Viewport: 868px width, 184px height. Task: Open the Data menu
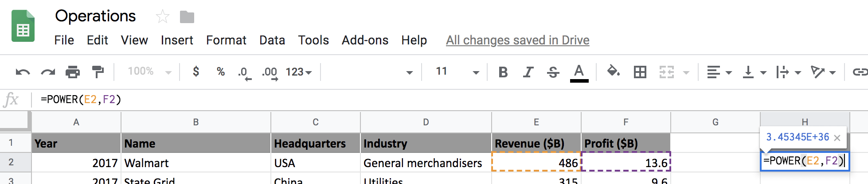pyautogui.click(x=272, y=40)
